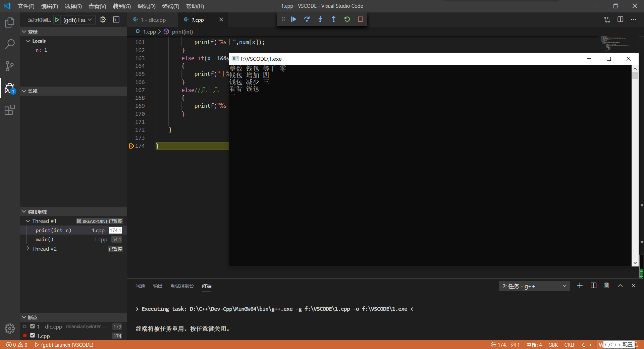Open launch.json with the gear icon
The width and height of the screenshot is (644, 349).
click(x=103, y=20)
